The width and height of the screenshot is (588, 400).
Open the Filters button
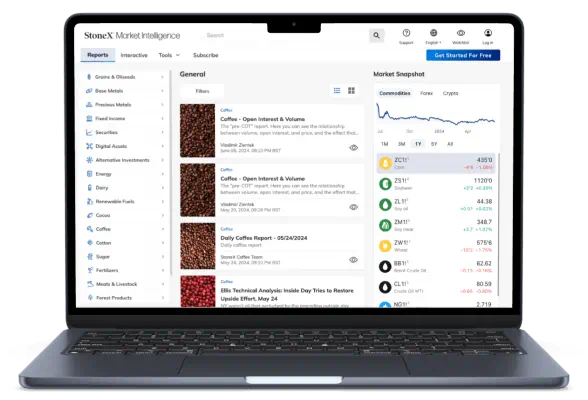[x=202, y=91]
